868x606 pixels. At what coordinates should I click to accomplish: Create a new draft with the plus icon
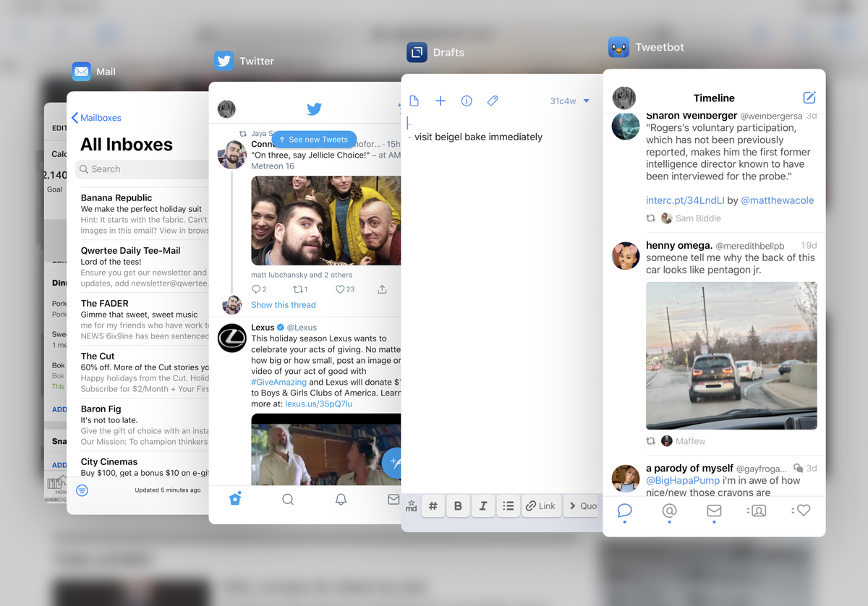click(x=441, y=101)
